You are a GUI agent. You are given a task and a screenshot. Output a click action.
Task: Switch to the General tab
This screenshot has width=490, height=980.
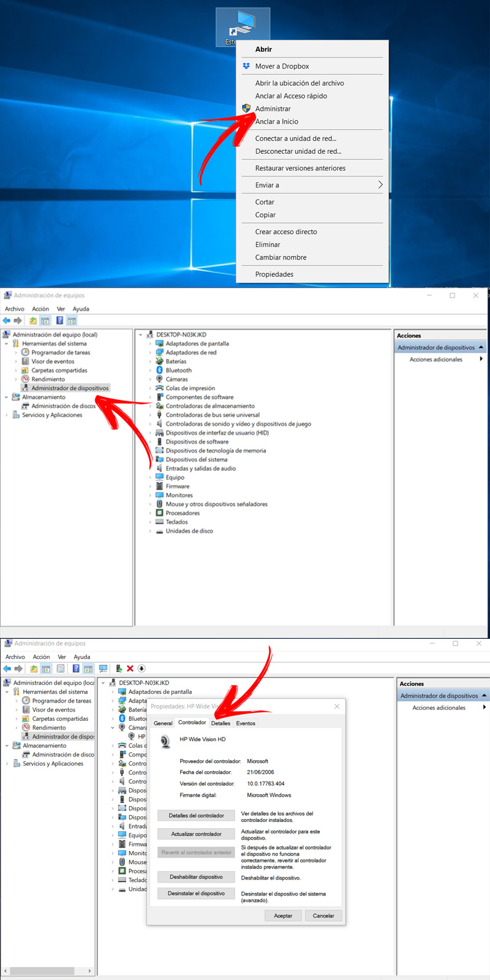click(x=163, y=723)
